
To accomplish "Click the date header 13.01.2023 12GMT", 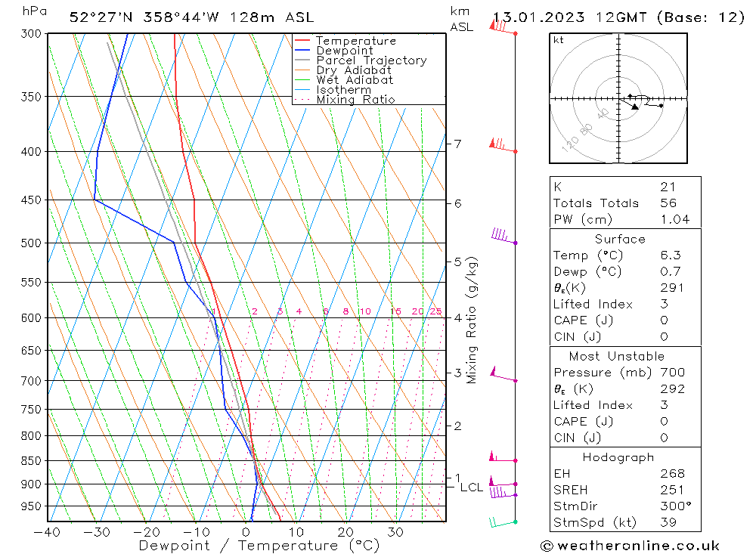I will coord(569,17).
